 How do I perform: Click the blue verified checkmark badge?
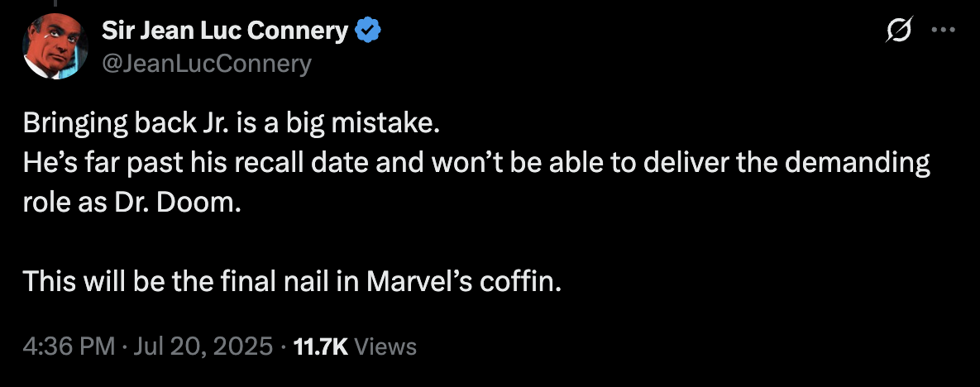point(368,32)
